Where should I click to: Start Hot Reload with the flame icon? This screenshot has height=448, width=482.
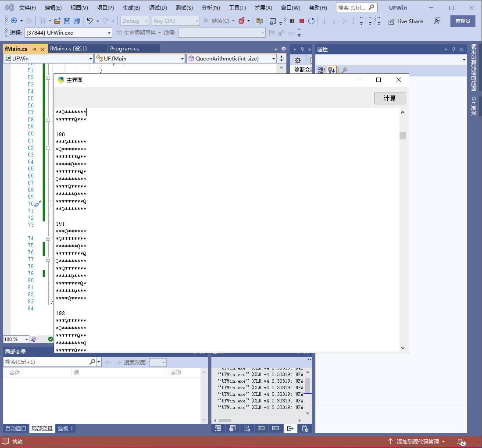point(242,21)
